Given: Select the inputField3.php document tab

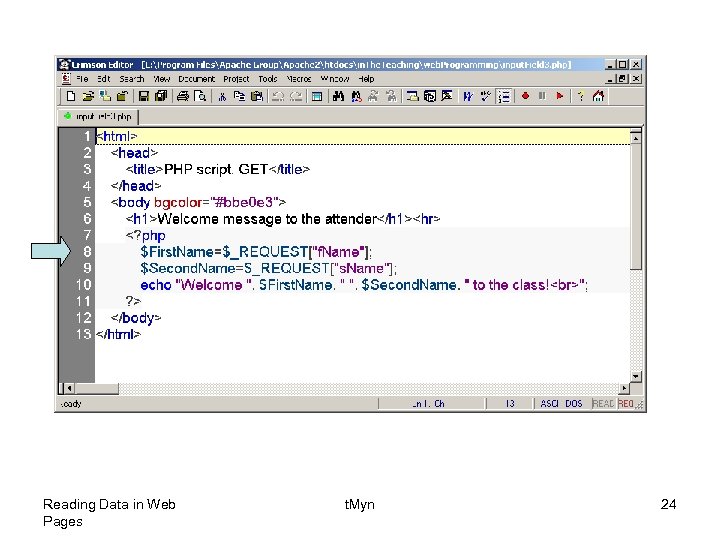Looking at the screenshot, I should coord(98,117).
